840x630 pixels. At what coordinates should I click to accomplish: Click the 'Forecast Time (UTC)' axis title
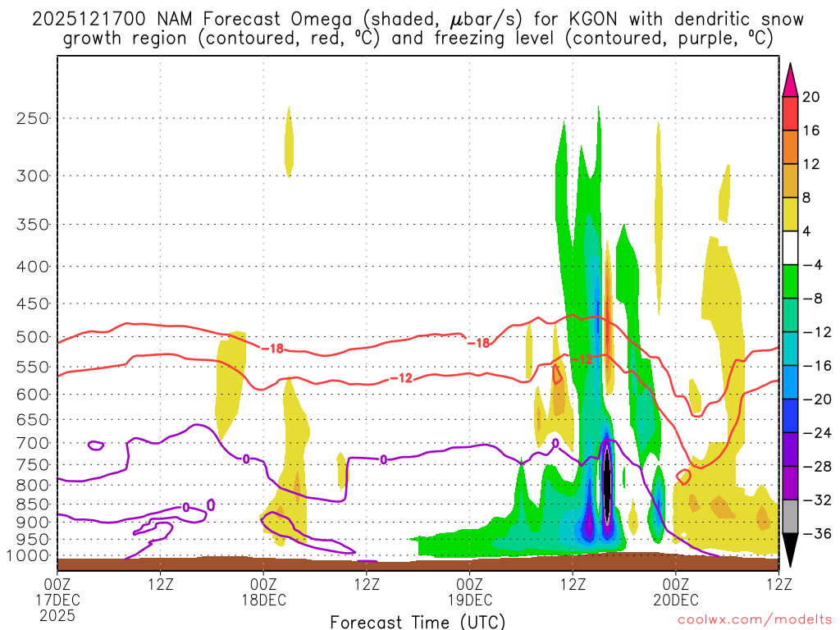coord(418,622)
